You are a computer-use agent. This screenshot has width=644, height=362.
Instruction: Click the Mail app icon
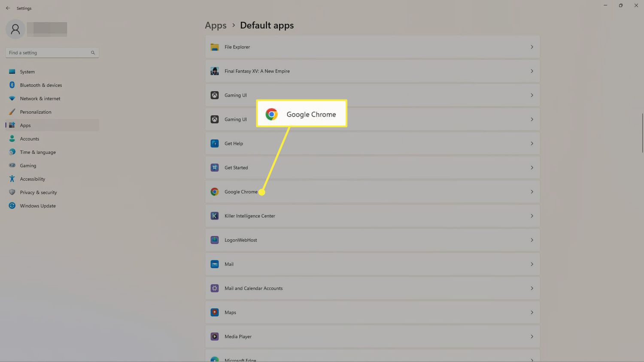pyautogui.click(x=215, y=264)
